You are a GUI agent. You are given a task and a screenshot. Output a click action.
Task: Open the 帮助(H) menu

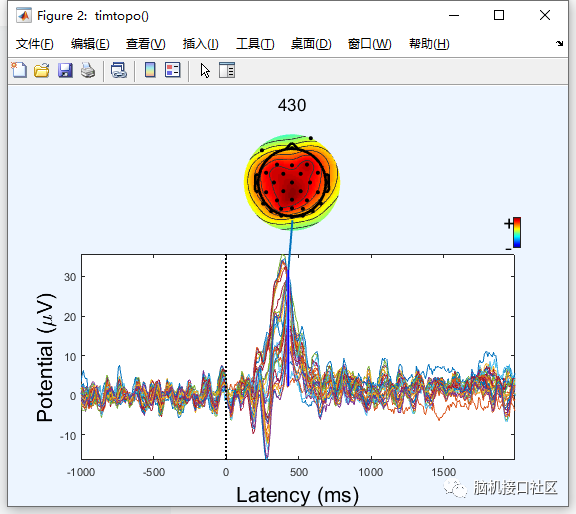[429, 44]
